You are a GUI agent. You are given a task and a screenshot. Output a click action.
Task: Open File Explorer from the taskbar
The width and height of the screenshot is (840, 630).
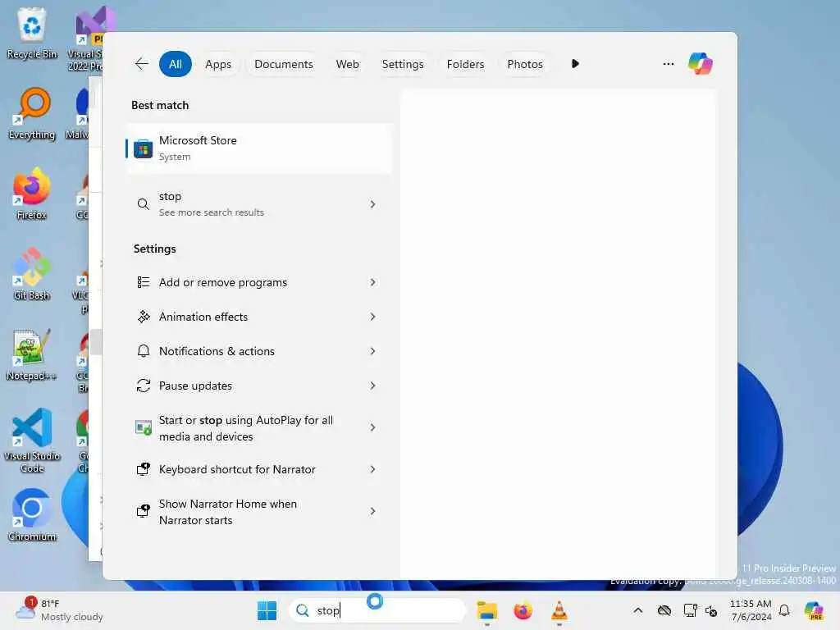click(487, 610)
